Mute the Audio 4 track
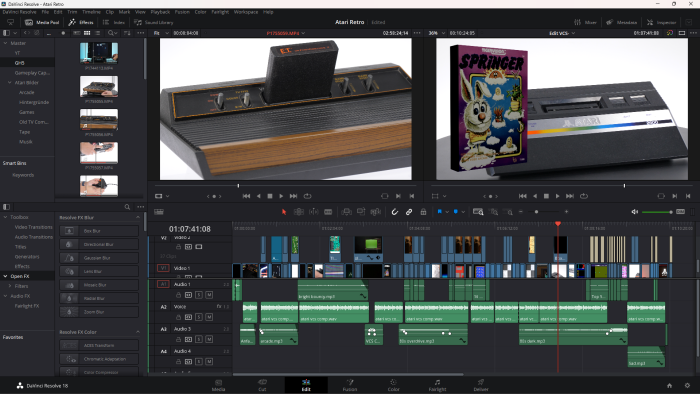The height and width of the screenshot is (394, 700). pos(209,362)
